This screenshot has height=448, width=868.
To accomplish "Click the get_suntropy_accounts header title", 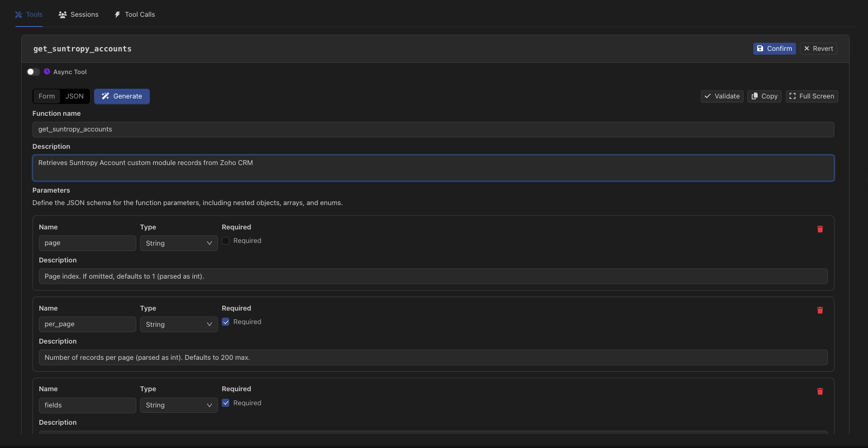I will click(82, 49).
